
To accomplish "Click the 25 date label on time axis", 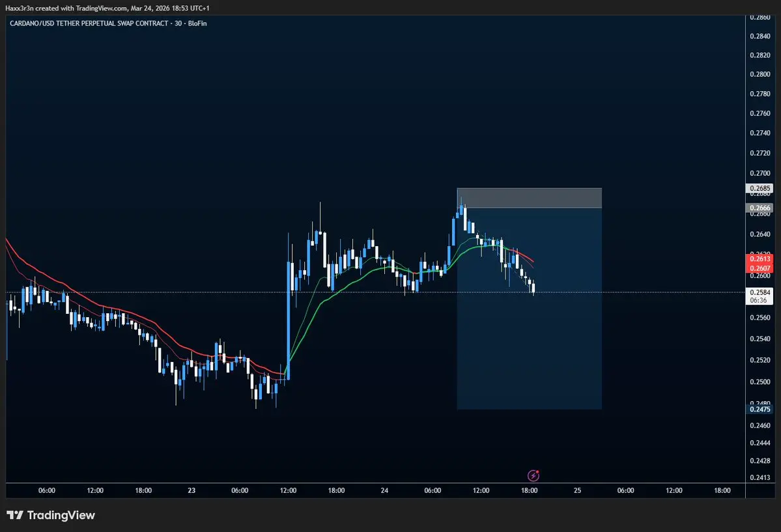I will click(577, 490).
